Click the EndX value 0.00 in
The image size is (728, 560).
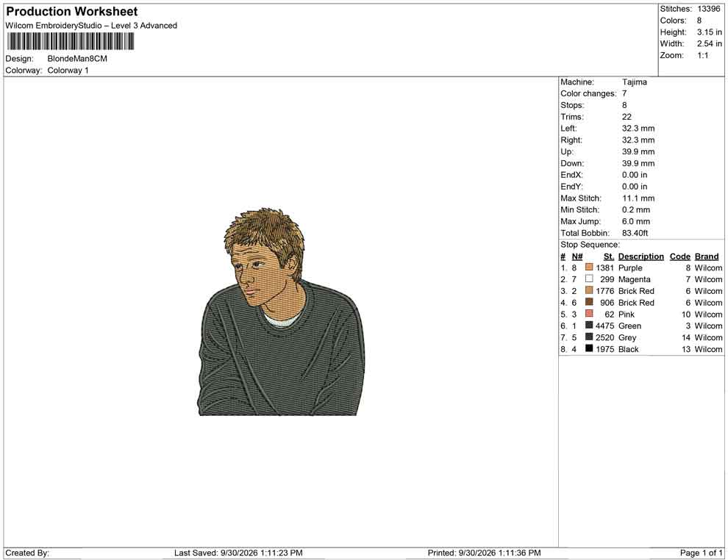click(x=635, y=175)
